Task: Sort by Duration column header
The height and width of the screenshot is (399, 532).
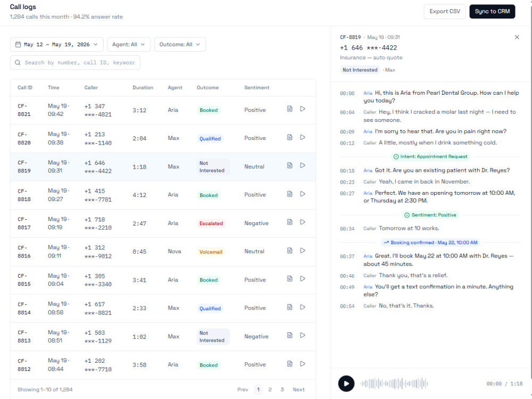Action: click(143, 88)
